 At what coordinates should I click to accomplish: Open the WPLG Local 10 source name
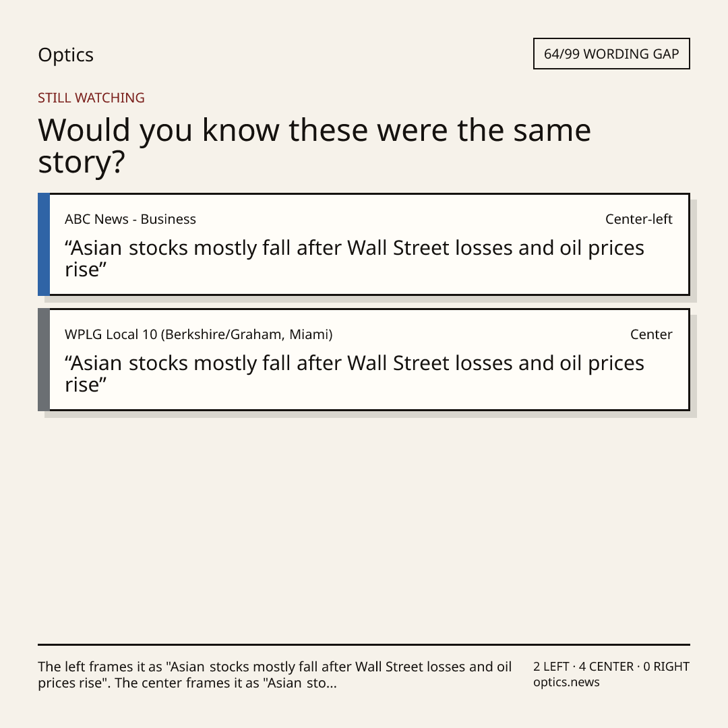coord(199,334)
